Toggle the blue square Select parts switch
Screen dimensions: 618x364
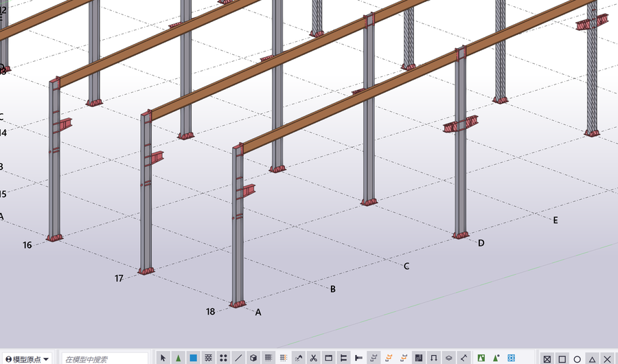pos(194,358)
